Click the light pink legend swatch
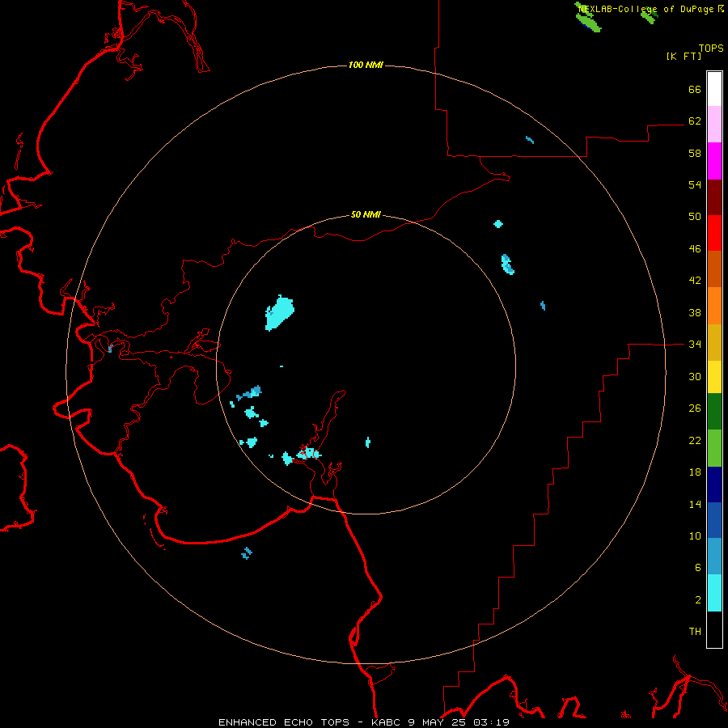This screenshot has width=728, height=728. click(x=714, y=125)
